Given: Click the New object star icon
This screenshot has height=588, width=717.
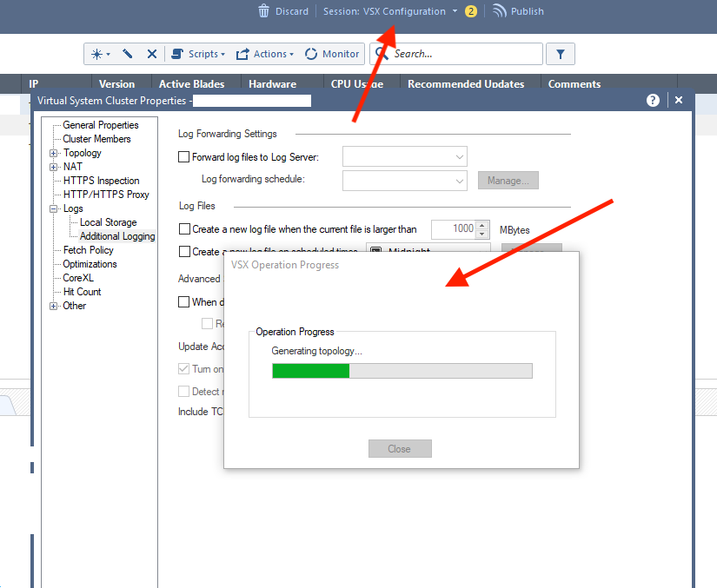Looking at the screenshot, I should pyautogui.click(x=96, y=54).
